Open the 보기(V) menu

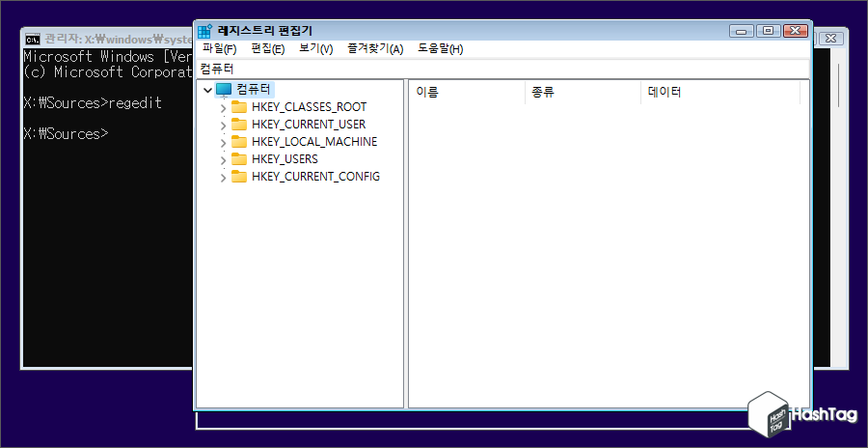pyautogui.click(x=315, y=49)
